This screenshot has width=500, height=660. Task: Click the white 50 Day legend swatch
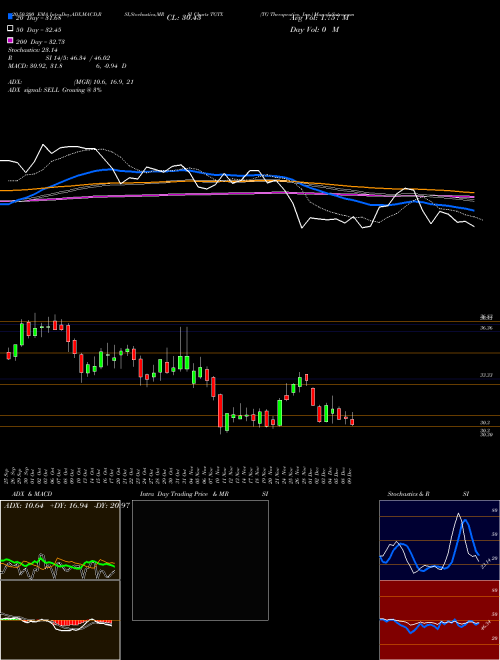[x=10, y=29]
